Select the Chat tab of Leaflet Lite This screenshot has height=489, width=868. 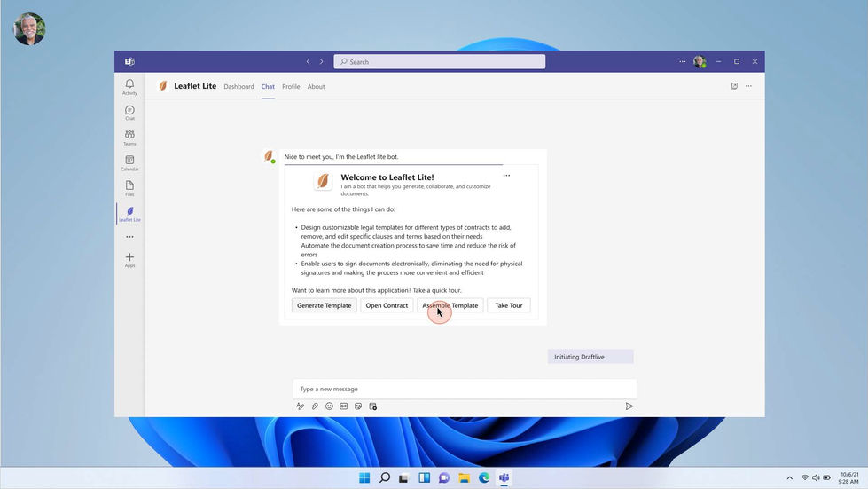(x=268, y=86)
